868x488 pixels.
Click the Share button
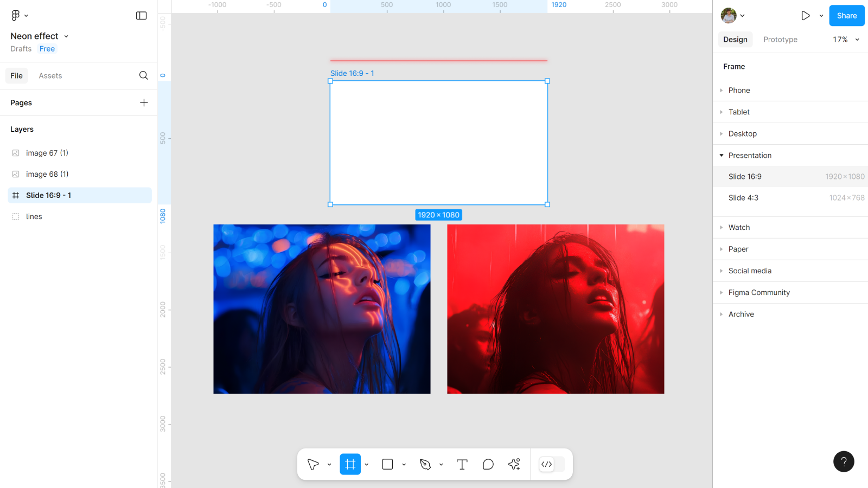(x=846, y=16)
